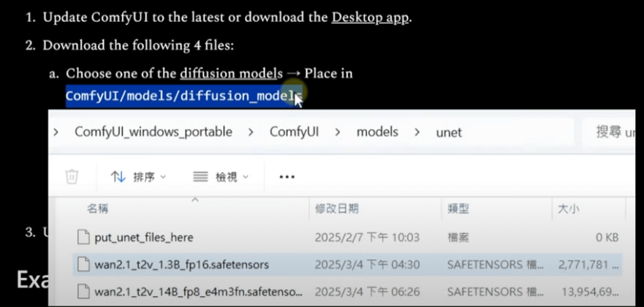Click the 13,954,69... size cell
644x307 pixels.
[x=590, y=292]
